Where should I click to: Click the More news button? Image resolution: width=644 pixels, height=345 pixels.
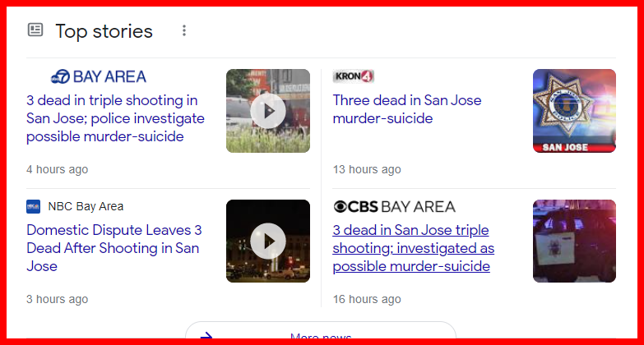pos(321,335)
